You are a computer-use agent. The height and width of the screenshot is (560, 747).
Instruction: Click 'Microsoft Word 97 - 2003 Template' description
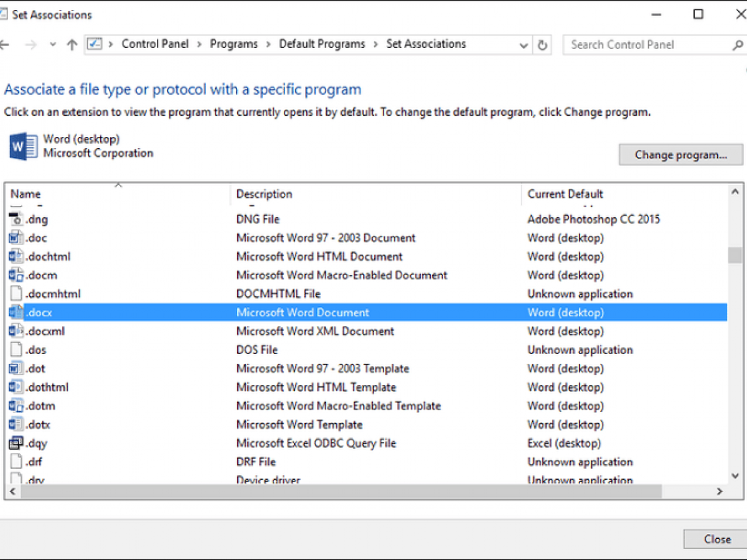tap(323, 368)
